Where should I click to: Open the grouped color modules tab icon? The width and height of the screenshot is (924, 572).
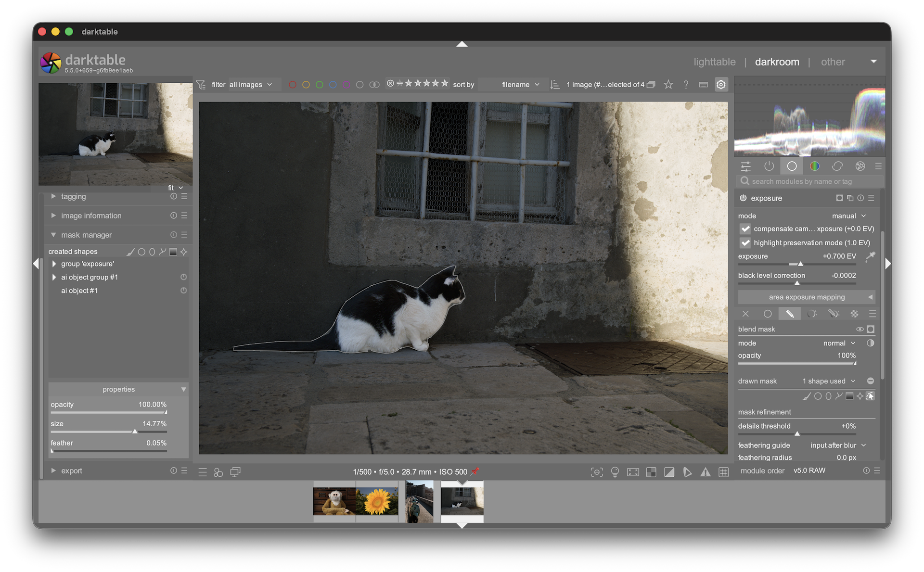coord(814,166)
